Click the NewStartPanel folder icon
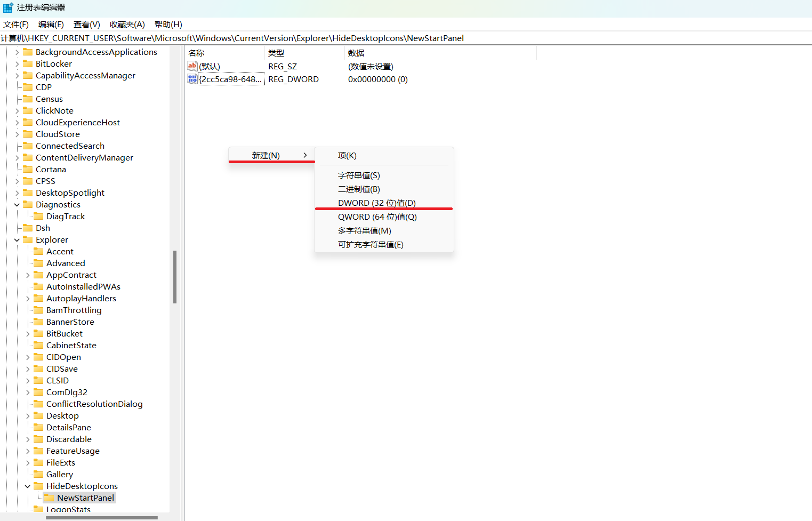This screenshot has width=812, height=521. (50, 498)
